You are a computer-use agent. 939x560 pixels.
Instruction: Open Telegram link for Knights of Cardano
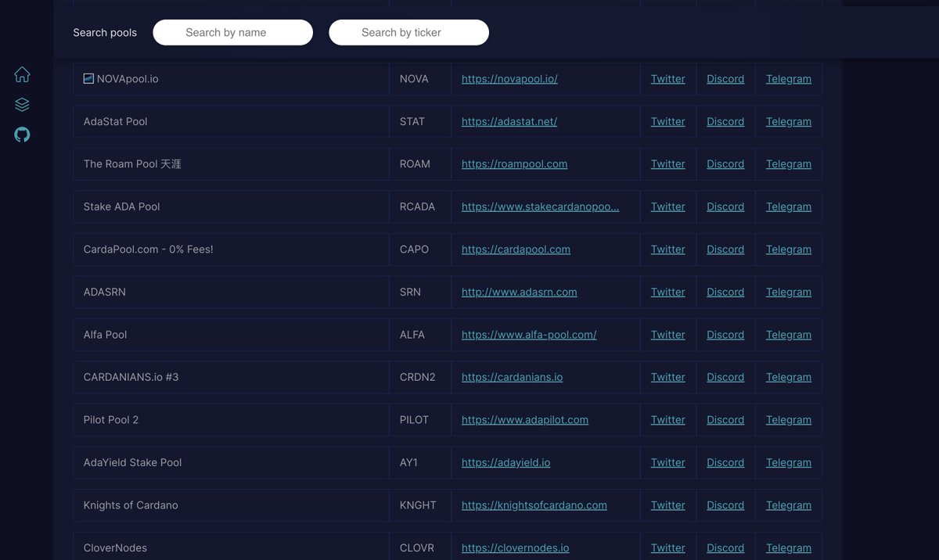pyautogui.click(x=789, y=505)
